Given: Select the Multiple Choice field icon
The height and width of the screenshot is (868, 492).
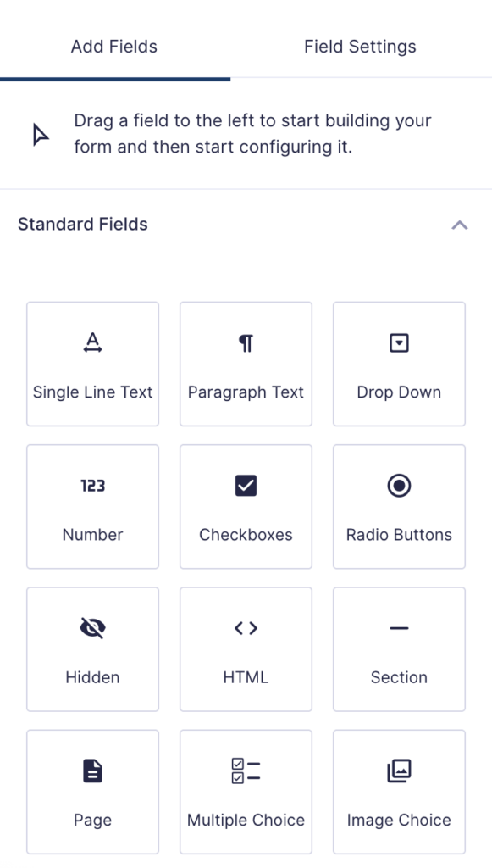Looking at the screenshot, I should pyautogui.click(x=246, y=771).
